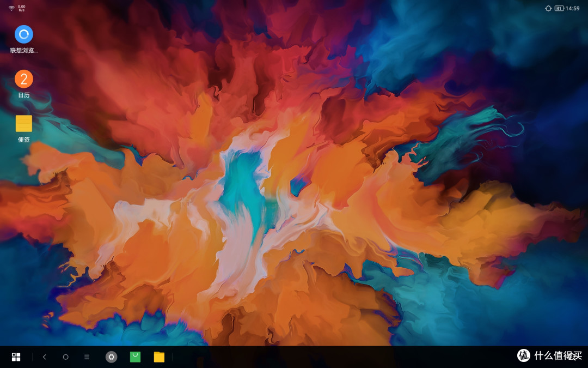The width and height of the screenshot is (588, 368).
Task: Open the Lenovo Browser desktop icon
Action: [x=23, y=34]
